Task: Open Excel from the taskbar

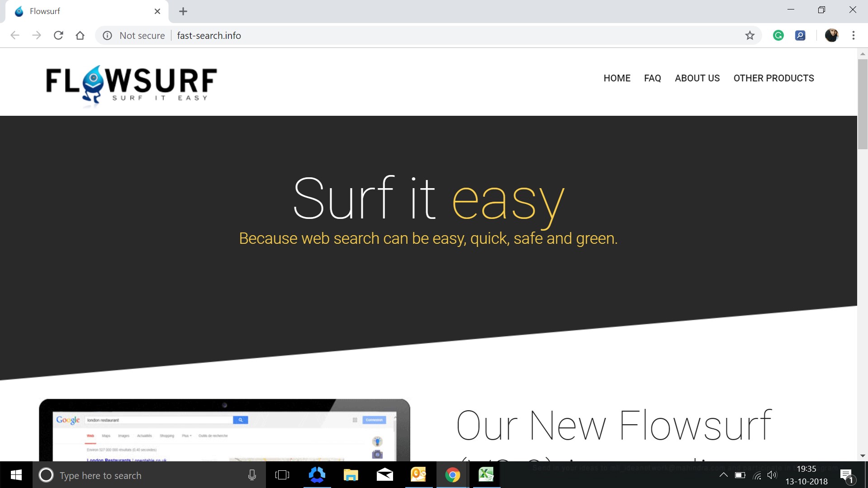Action: click(x=486, y=475)
